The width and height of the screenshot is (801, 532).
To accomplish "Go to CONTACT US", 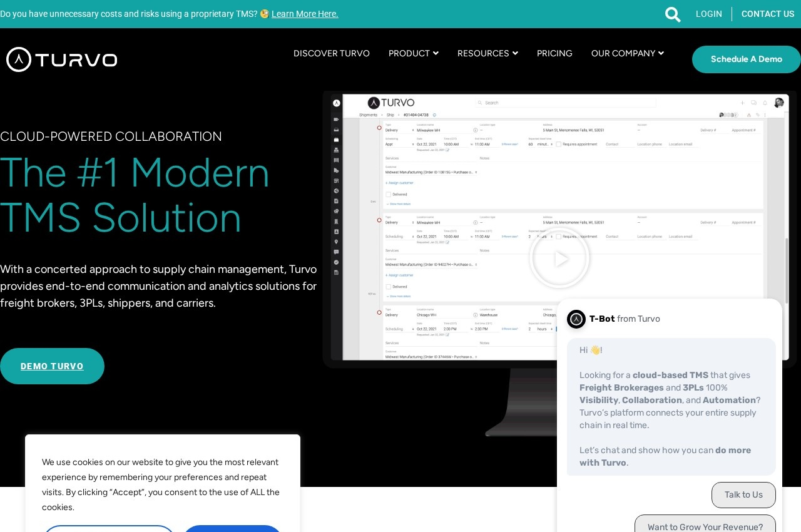I will point(768,14).
